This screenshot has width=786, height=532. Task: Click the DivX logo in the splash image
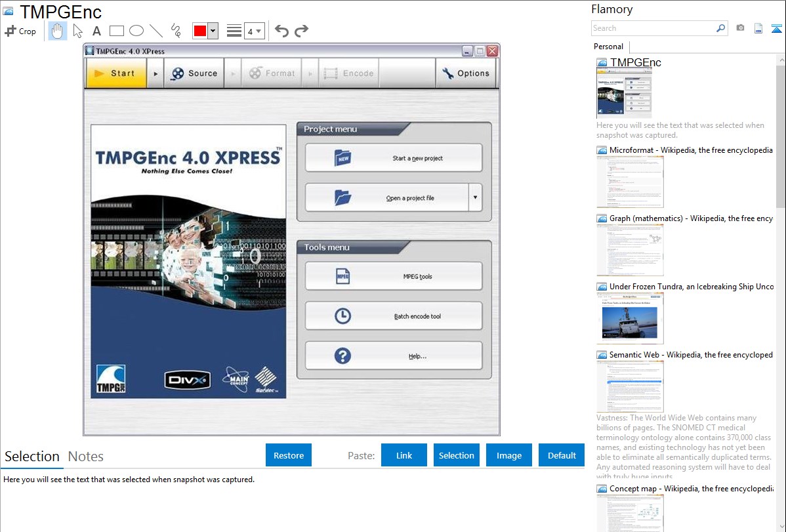[x=188, y=380]
